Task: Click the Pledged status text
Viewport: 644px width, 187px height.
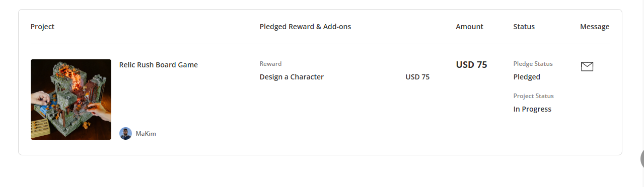Action: click(x=527, y=77)
